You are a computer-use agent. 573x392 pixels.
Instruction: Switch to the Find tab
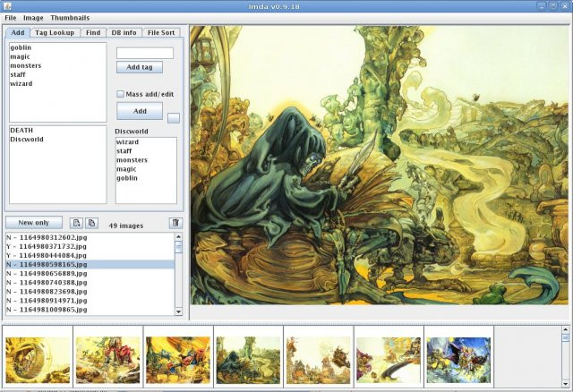coord(93,32)
